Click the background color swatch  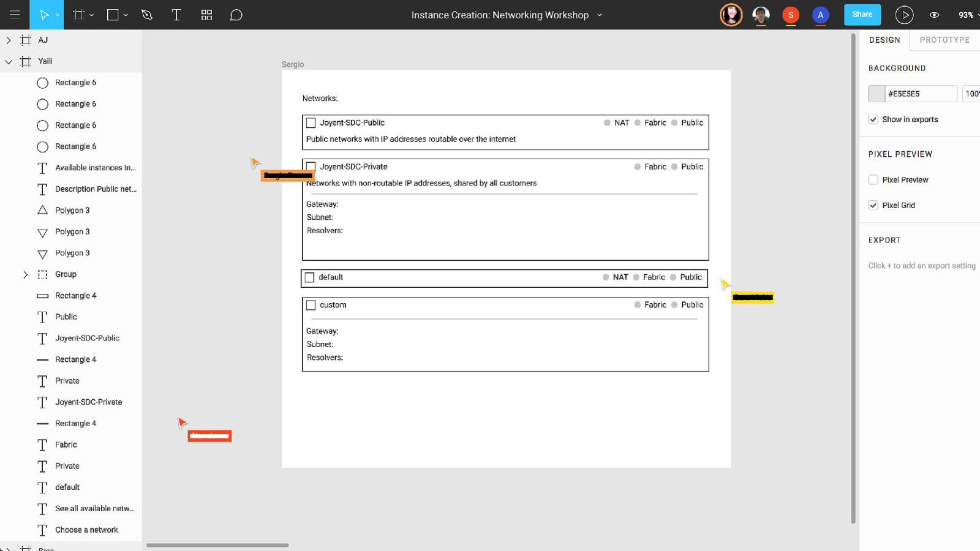(x=876, y=94)
